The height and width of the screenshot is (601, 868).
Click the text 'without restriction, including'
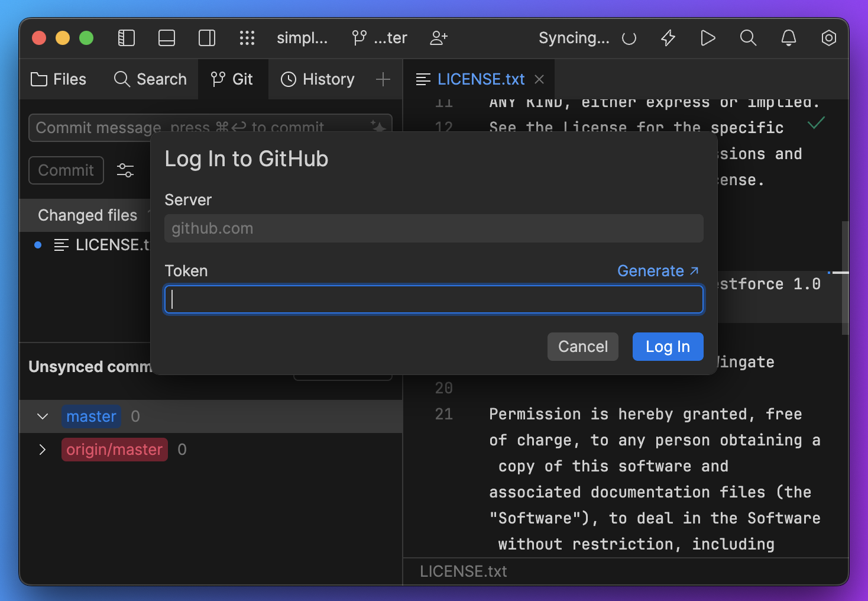point(636,544)
